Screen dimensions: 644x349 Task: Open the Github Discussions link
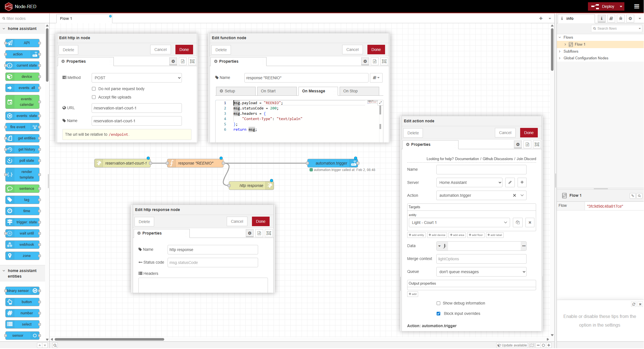(x=497, y=159)
